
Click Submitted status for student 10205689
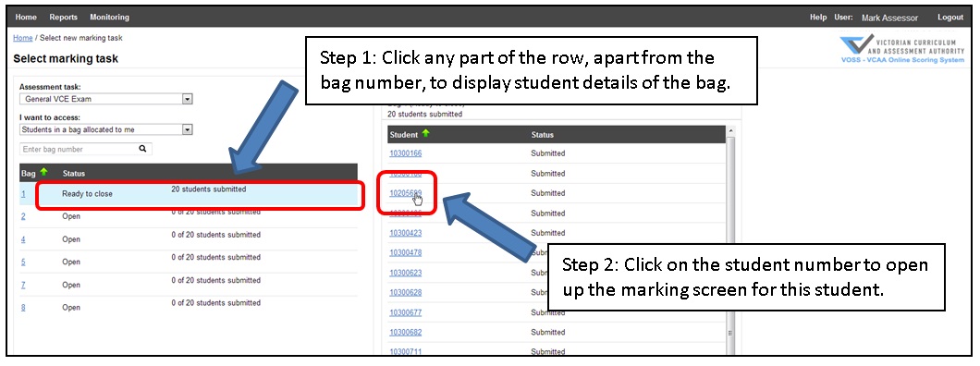548,193
